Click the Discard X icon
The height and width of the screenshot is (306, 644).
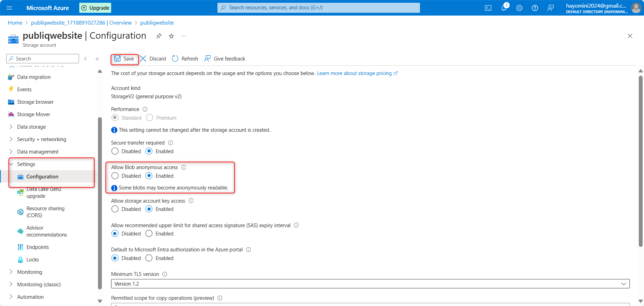click(143, 59)
